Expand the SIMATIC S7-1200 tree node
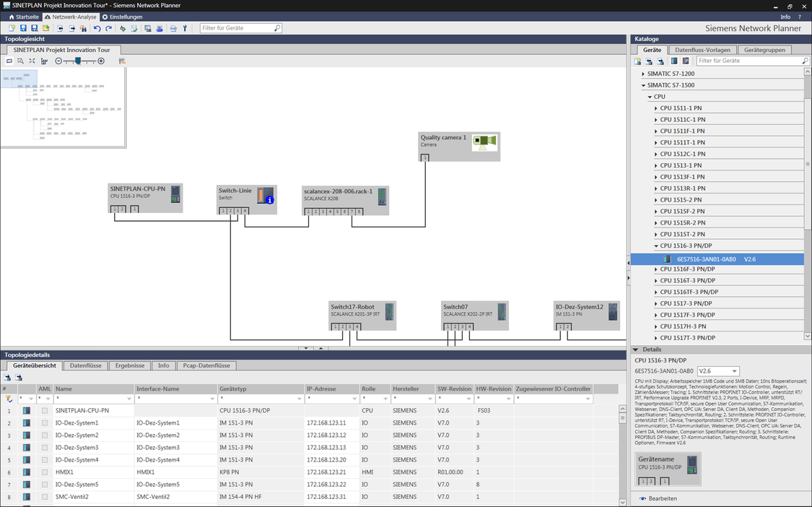 643,74
